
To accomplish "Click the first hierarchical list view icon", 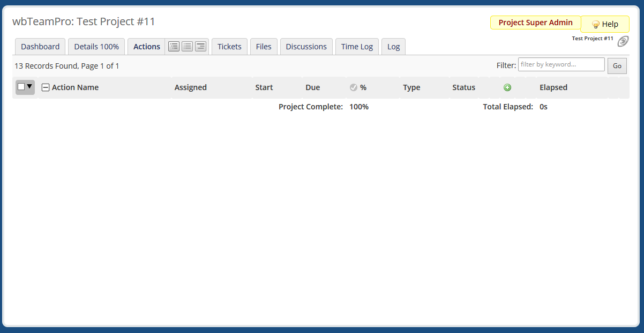I will 174,47.
